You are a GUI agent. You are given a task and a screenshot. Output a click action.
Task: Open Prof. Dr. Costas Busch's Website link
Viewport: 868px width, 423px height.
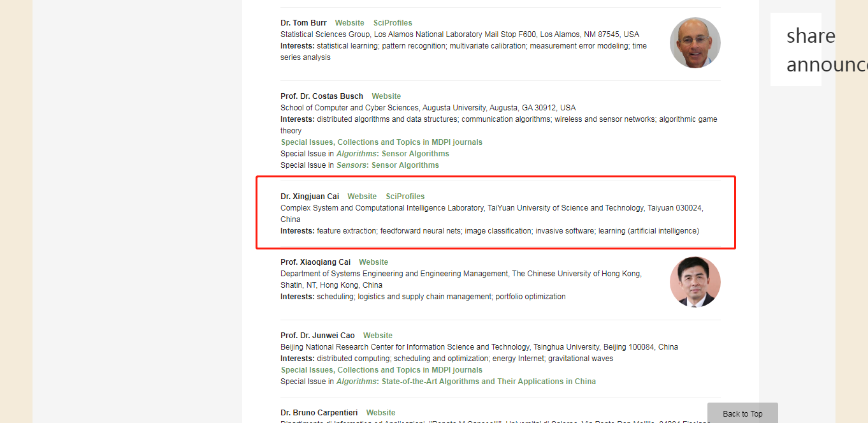386,96
